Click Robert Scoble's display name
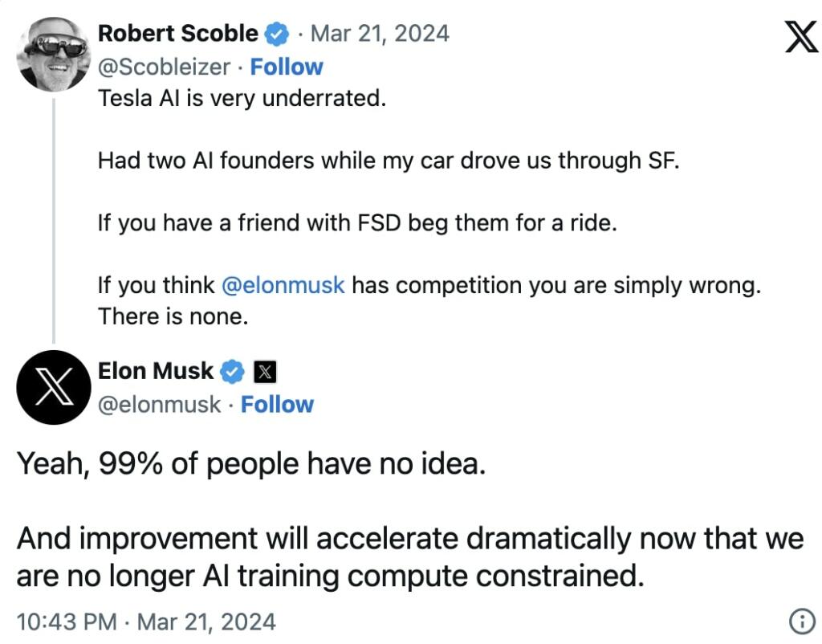This screenshot has width=822, height=644. (177, 34)
